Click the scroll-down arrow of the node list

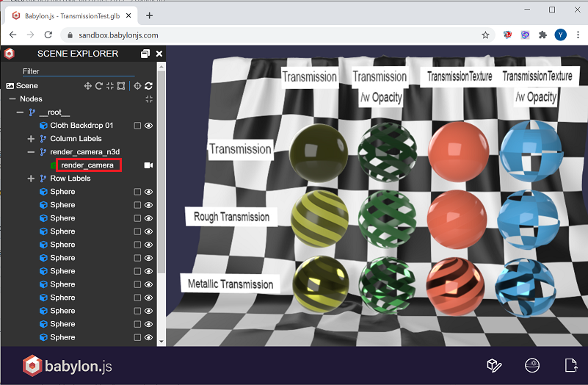point(161,342)
